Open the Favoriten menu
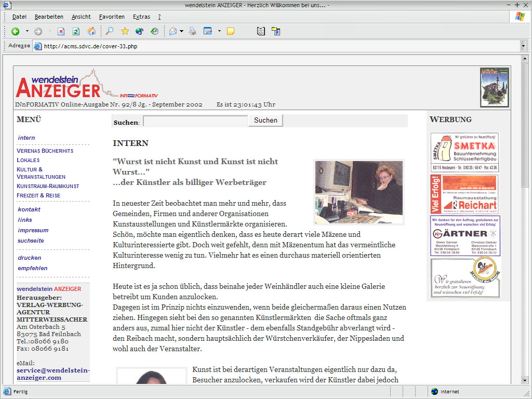The height and width of the screenshot is (399, 532). pyautogui.click(x=111, y=17)
